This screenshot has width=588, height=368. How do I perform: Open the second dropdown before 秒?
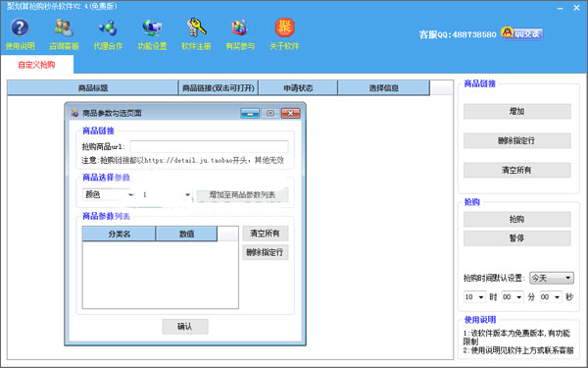coord(551,297)
